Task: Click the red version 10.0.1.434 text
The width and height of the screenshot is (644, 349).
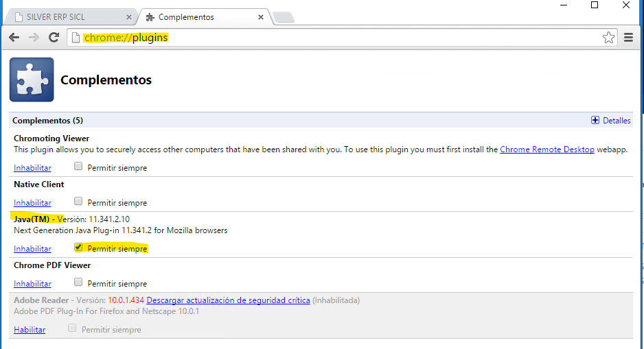Action: (x=126, y=300)
